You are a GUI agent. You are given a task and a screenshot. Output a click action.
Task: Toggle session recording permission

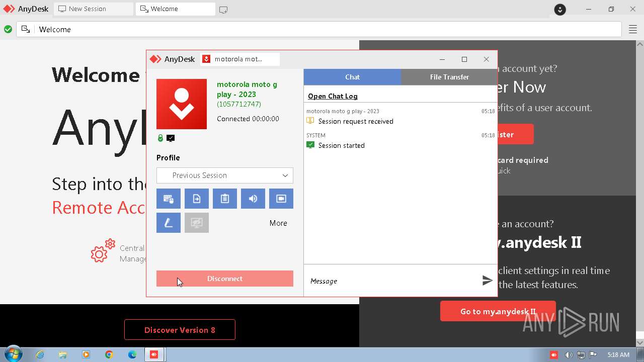(x=281, y=199)
